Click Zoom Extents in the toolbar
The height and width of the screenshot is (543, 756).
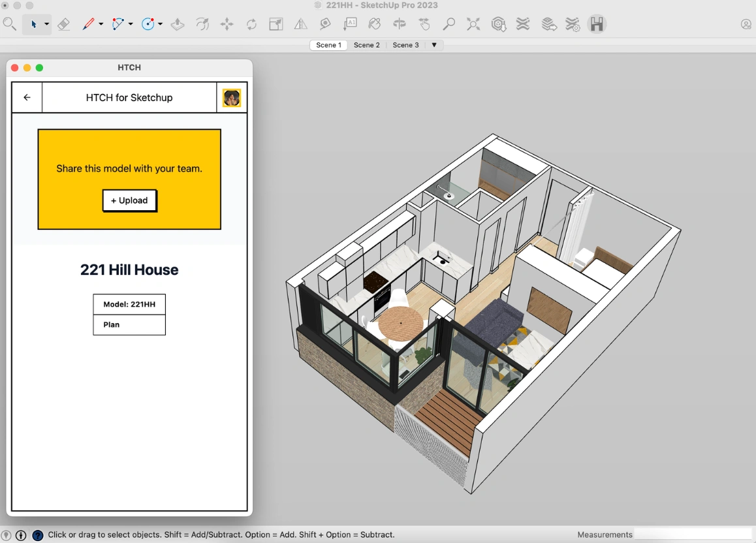tap(473, 24)
